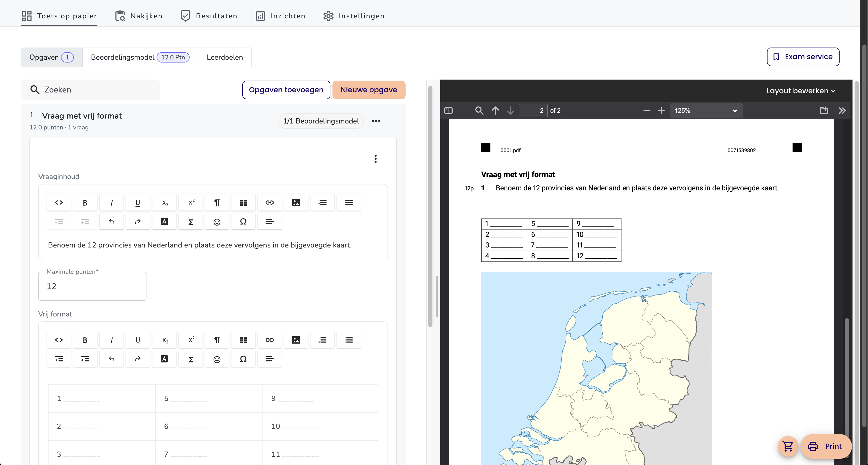Open the Resultaten tab
Viewport: 868px width, 465px height.
point(209,16)
